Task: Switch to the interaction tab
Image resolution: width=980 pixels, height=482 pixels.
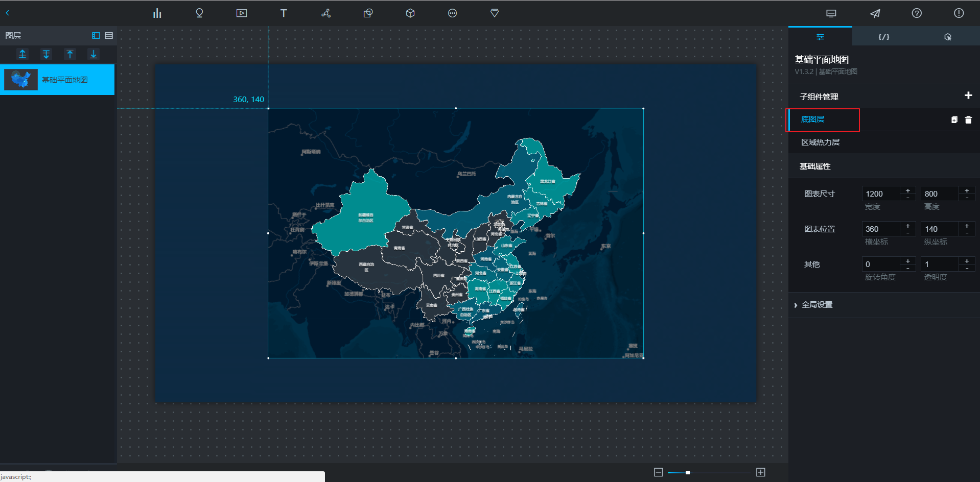Action: coord(947,37)
